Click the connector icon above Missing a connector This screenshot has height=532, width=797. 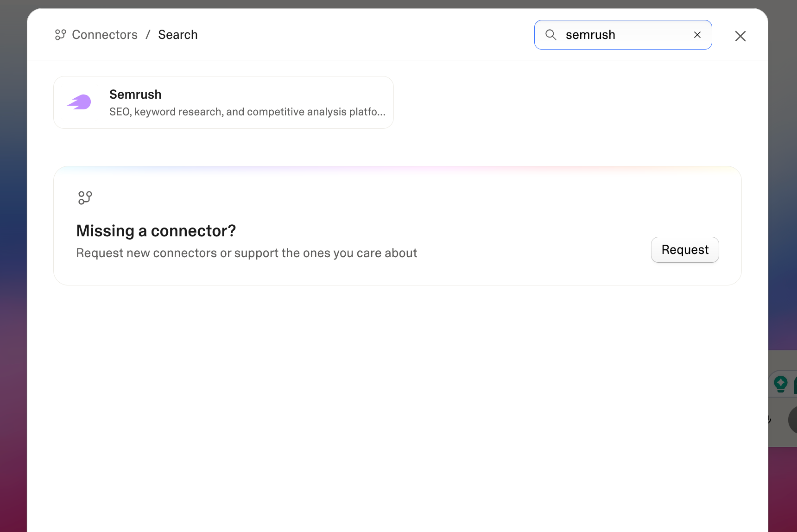coord(85,198)
